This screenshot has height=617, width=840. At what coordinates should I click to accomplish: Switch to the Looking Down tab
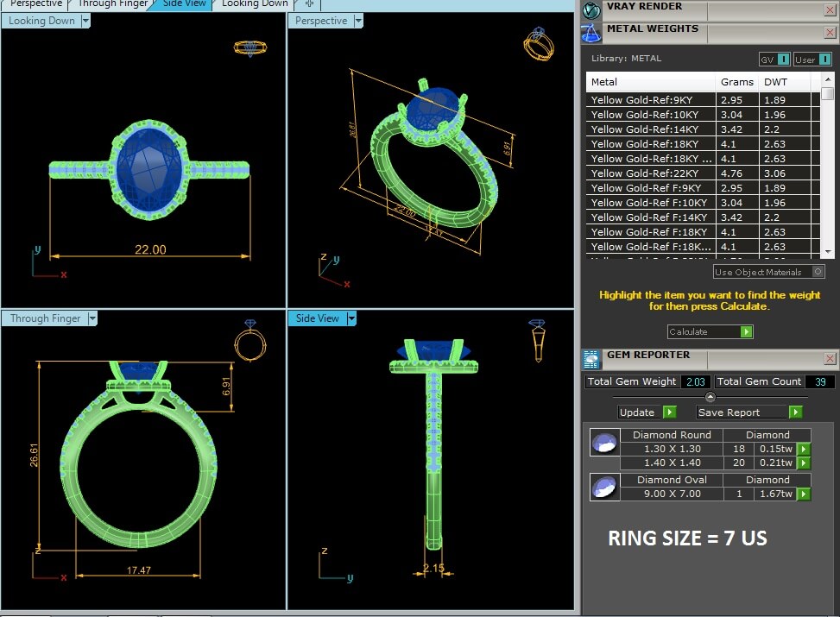(255, 4)
